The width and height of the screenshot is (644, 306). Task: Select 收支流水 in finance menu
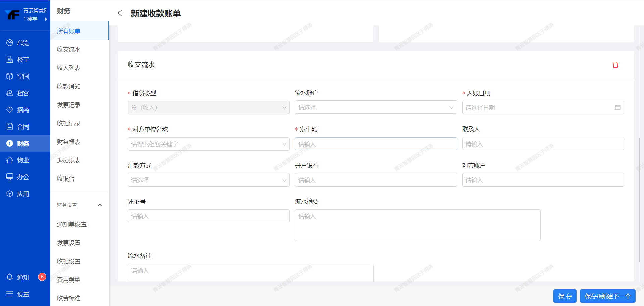[69, 49]
